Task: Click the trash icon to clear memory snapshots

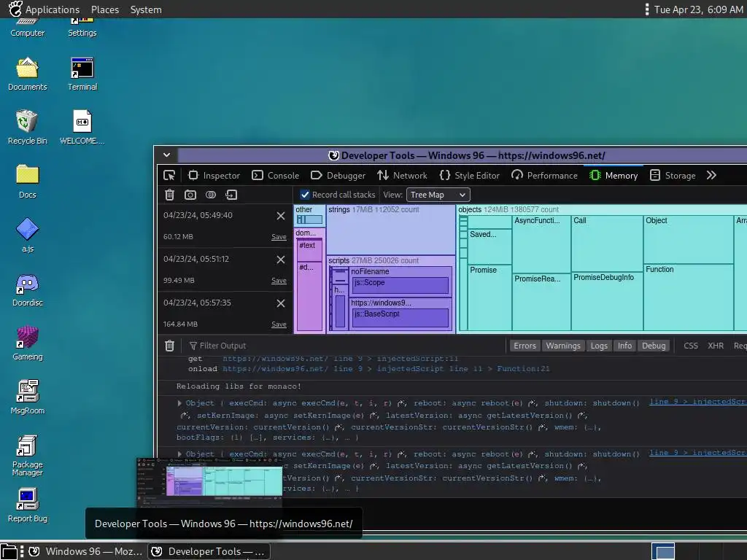Action: (x=169, y=195)
